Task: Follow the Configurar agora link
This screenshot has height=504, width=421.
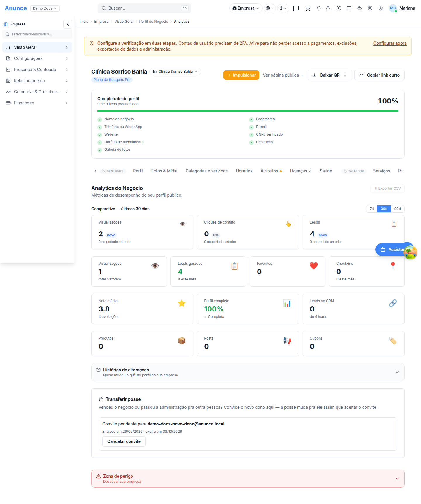Action: (390, 43)
